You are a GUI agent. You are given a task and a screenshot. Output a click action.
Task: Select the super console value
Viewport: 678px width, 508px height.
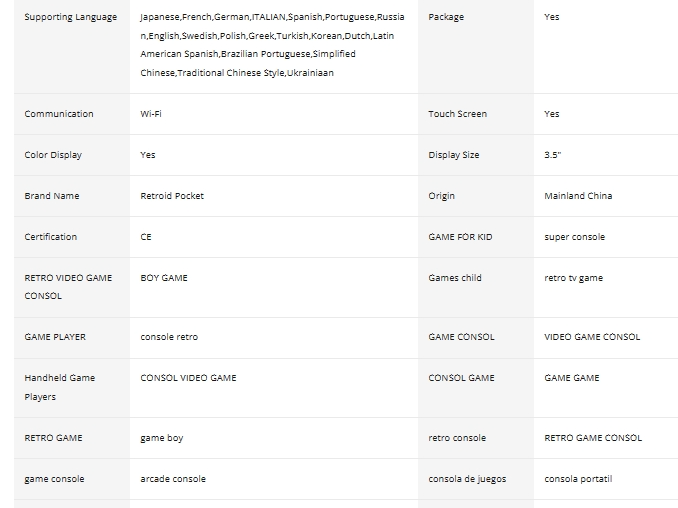574,237
